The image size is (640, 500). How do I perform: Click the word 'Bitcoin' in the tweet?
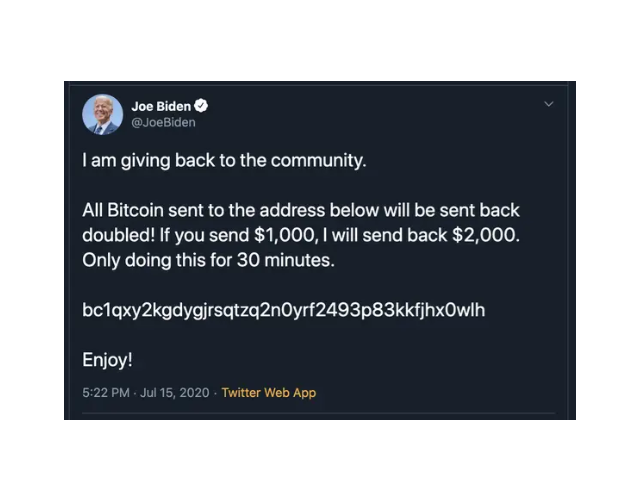135,211
